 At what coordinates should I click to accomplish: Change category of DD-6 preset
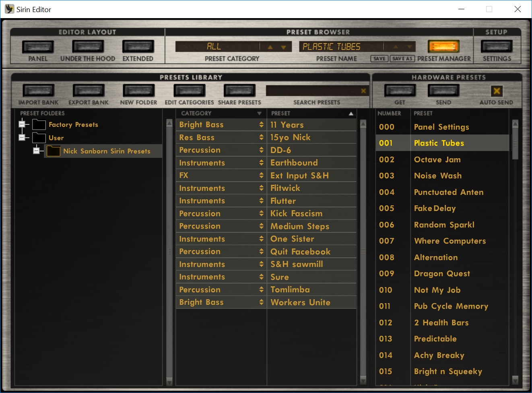[x=261, y=150]
